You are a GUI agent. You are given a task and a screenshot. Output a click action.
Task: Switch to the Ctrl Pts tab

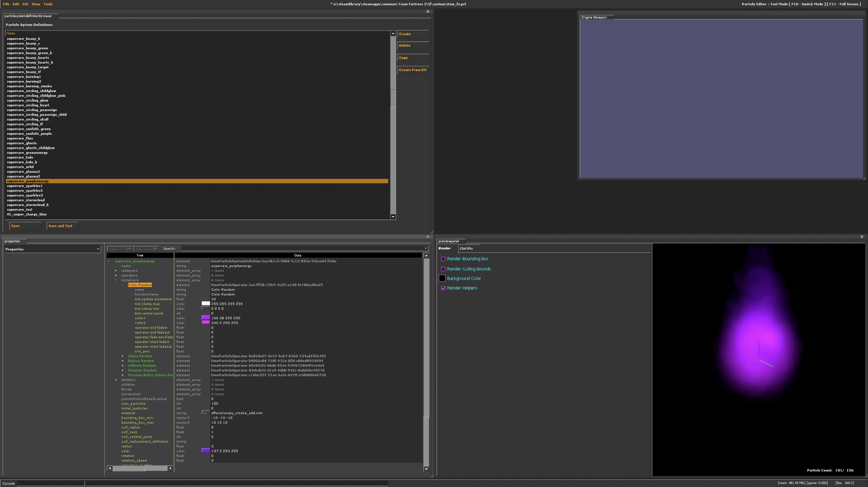tap(466, 248)
